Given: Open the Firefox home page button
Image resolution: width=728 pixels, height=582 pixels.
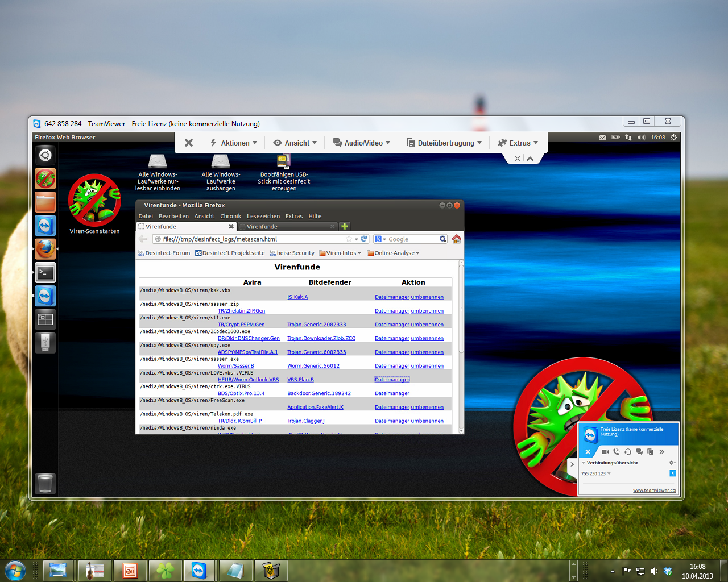Looking at the screenshot, I should tap(457, 239).
